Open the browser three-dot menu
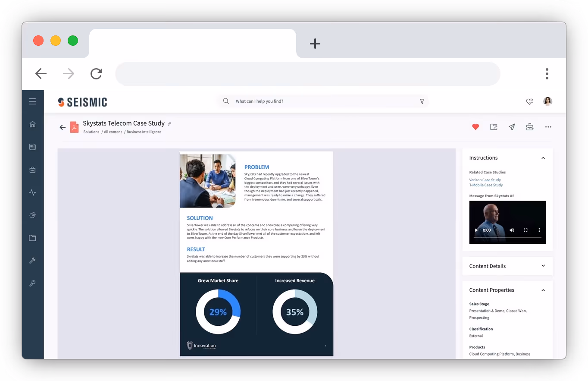The image size is (588, 381). click(x=547, y=74)
